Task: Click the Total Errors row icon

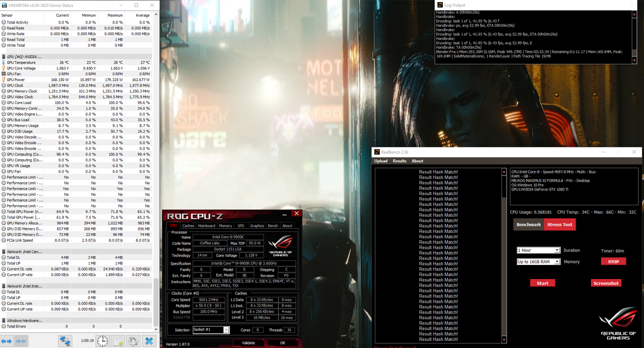Action: point(4,326)
